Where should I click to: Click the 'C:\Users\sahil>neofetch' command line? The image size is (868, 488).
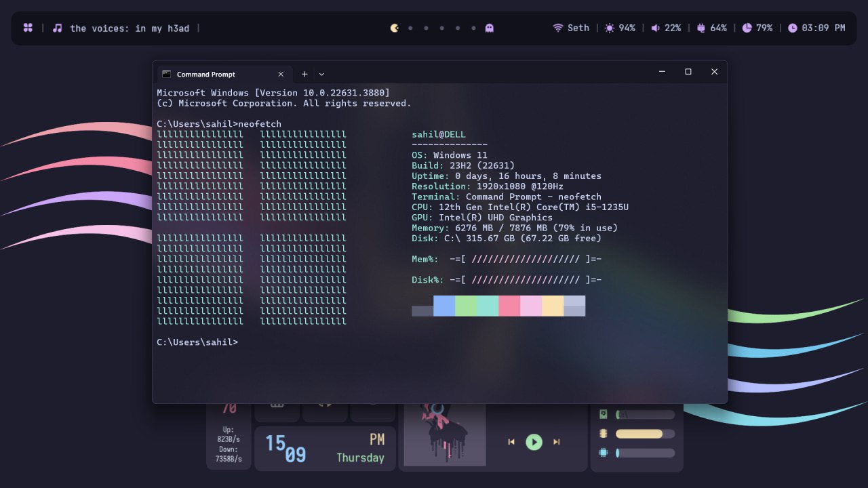[219, 124]
